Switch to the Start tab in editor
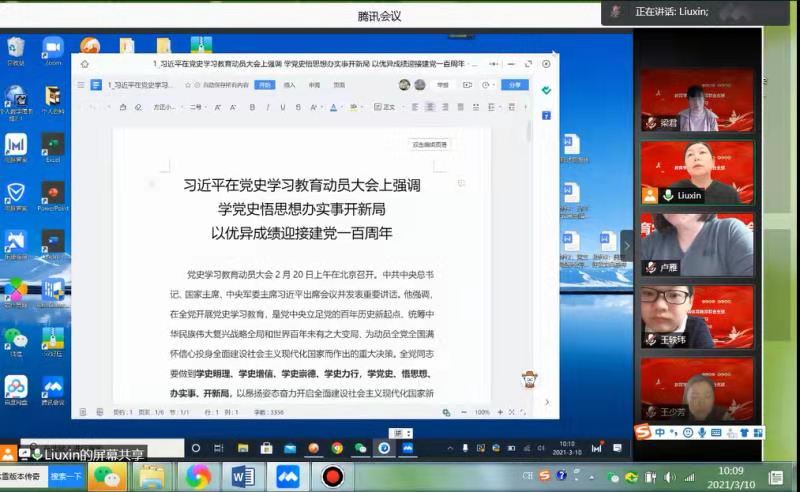 click(x=264, y=85)
